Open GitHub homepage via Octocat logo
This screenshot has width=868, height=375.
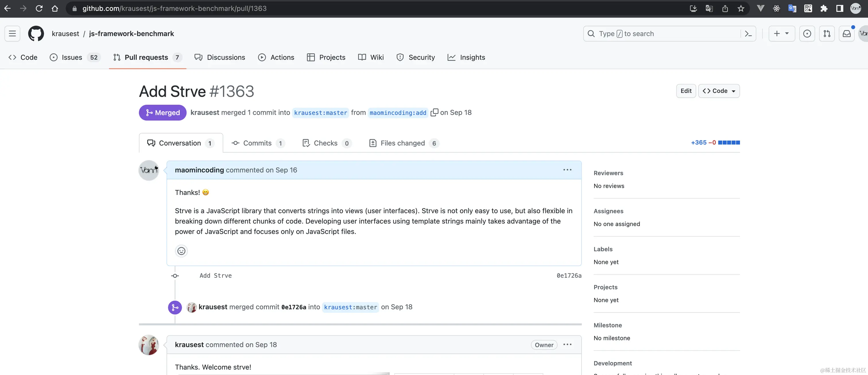click(36, 34)
